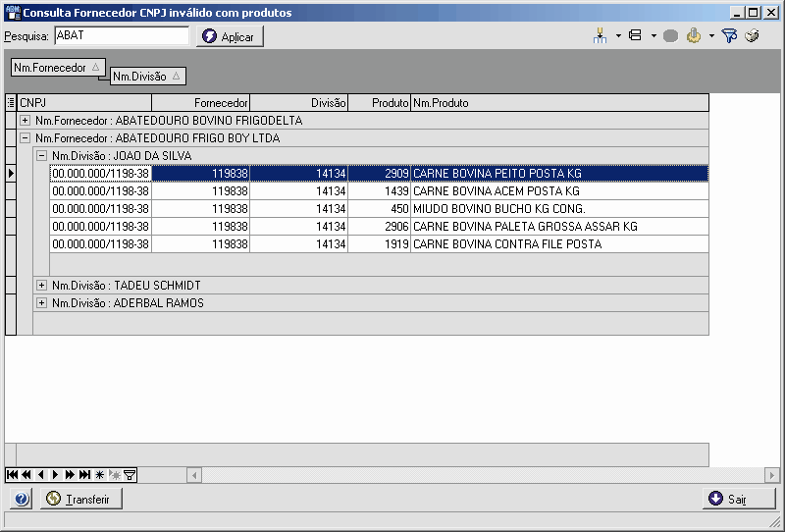Click the Nm.Fornecedor grouping chip
785x532 pixels.
58,67
